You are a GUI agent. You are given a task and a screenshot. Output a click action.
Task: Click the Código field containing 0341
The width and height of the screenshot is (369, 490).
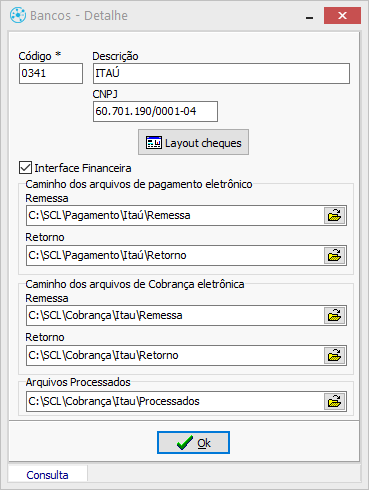[x=51, y=73]
